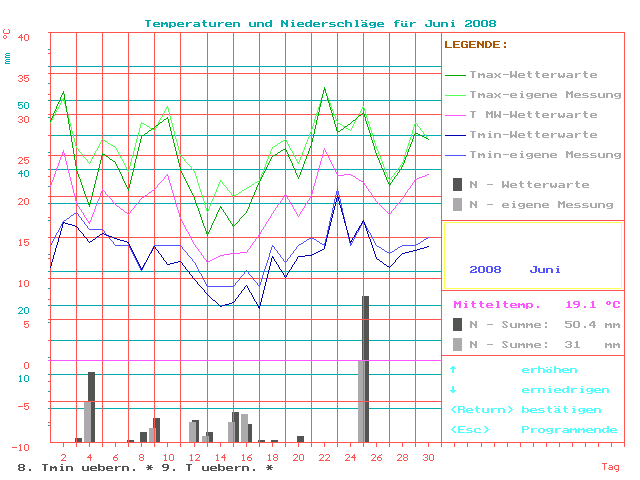Viewport: 640px width, 480px height.
Task: Click the down arrow next to erniedrigen
Action: 453,389
